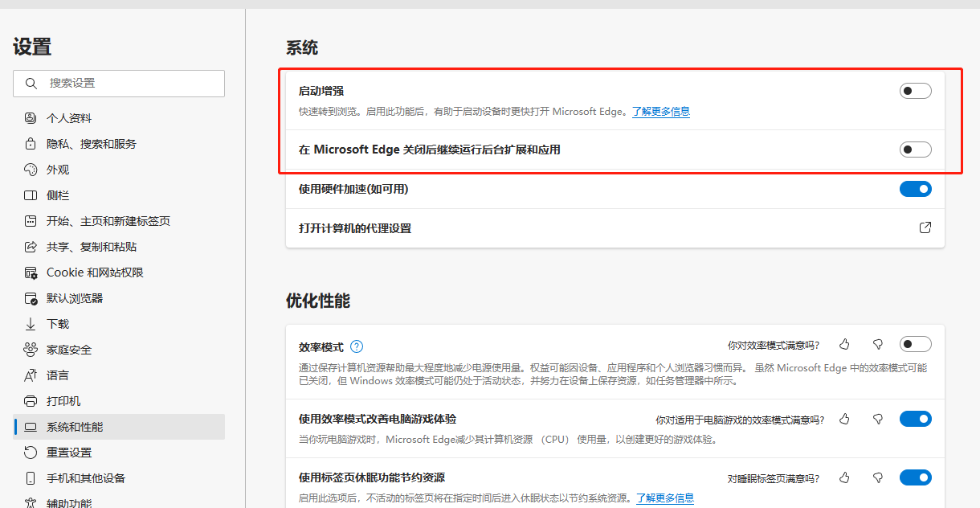Click the 外观 appearance palette icon

(31, 170)
